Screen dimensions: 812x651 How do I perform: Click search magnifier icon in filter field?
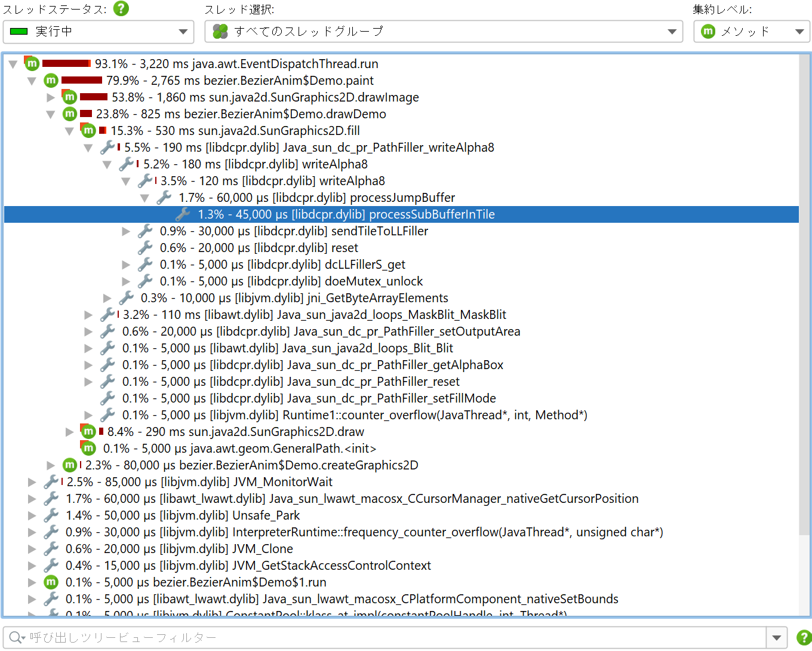[17, 637]
